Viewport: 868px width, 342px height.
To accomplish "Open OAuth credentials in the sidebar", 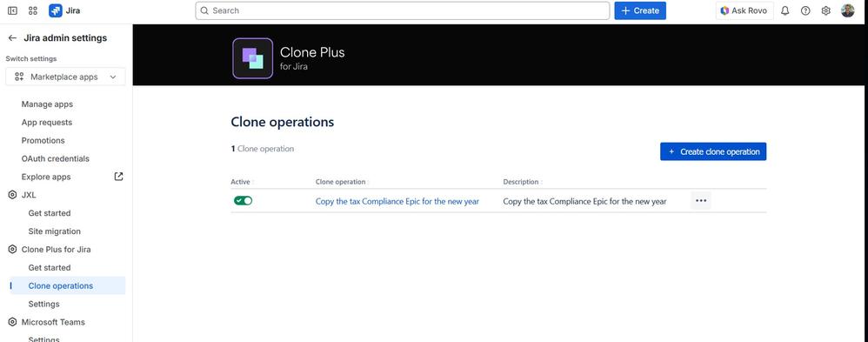I will (x=56, y=158).
